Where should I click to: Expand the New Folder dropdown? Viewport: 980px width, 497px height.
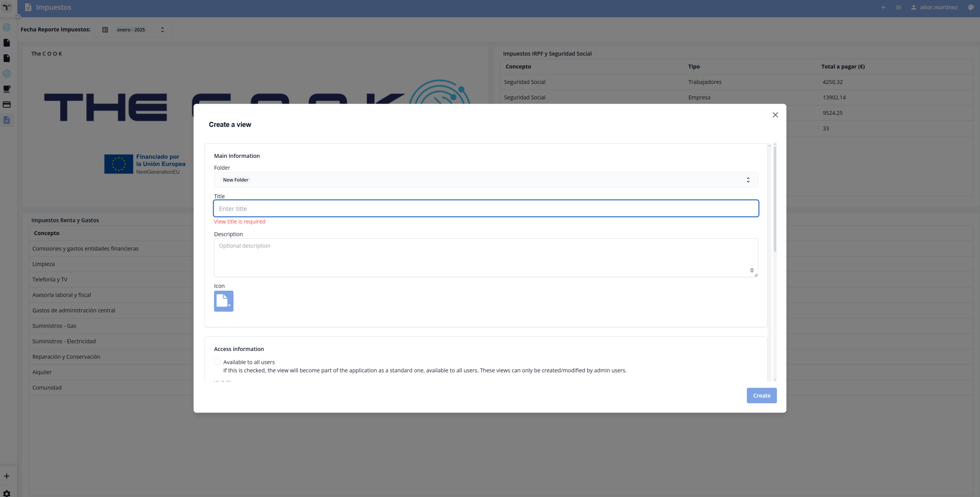click(485, 180)
